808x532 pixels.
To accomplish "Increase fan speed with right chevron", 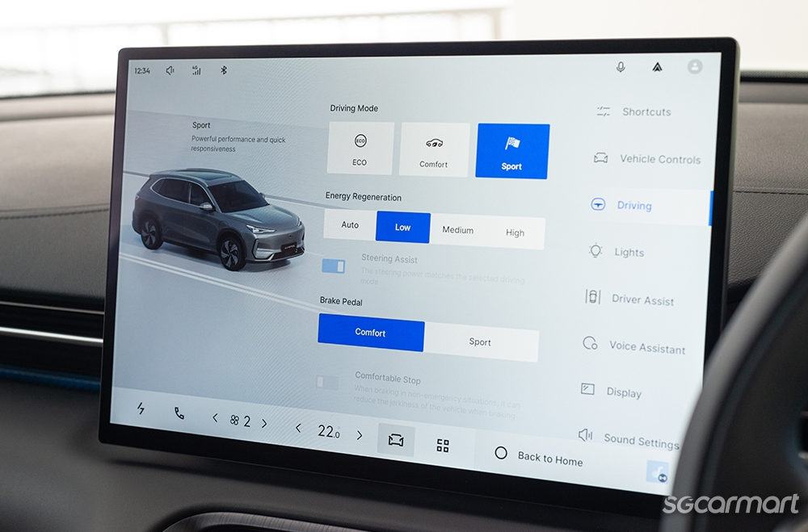I will pyautogui.click(x=264, y=423).
